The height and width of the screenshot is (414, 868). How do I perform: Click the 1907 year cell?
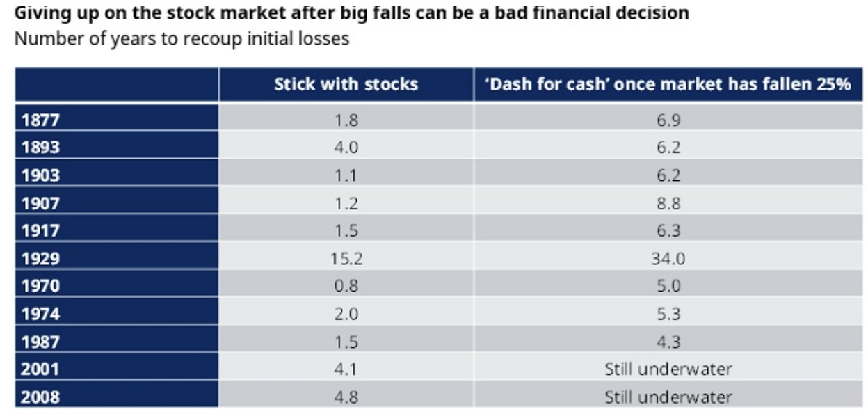tap(41, 203)
